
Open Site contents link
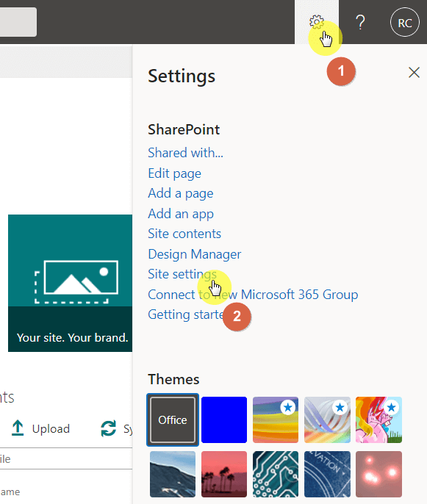pyautogui.click(x=184, y=234)
